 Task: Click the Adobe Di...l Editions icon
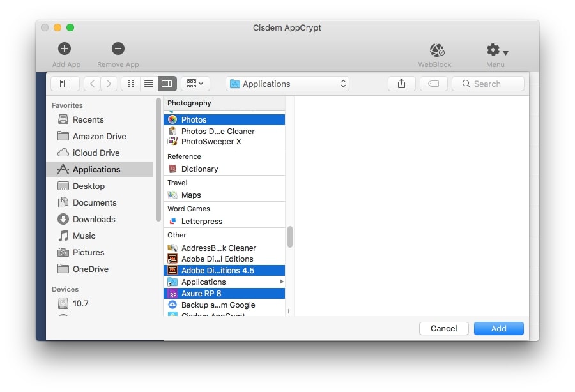point(172,259)
